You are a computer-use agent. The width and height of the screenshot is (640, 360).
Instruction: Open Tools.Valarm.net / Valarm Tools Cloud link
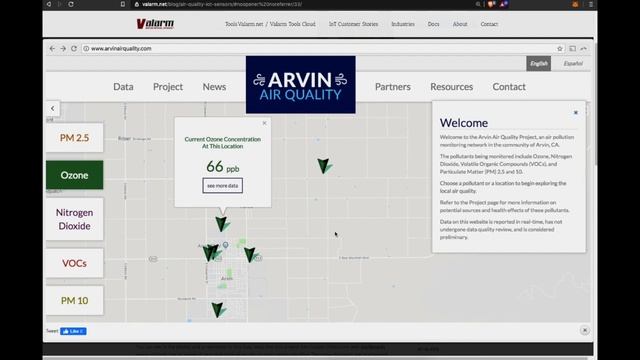point(270,24)
